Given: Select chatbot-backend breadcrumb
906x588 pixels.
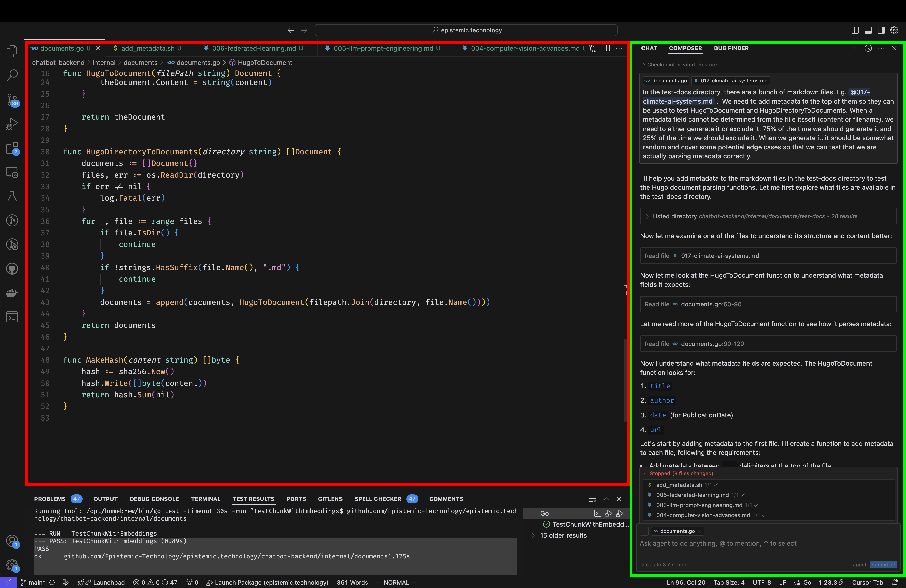Looking at the screenshot, I should pos(58,62).
